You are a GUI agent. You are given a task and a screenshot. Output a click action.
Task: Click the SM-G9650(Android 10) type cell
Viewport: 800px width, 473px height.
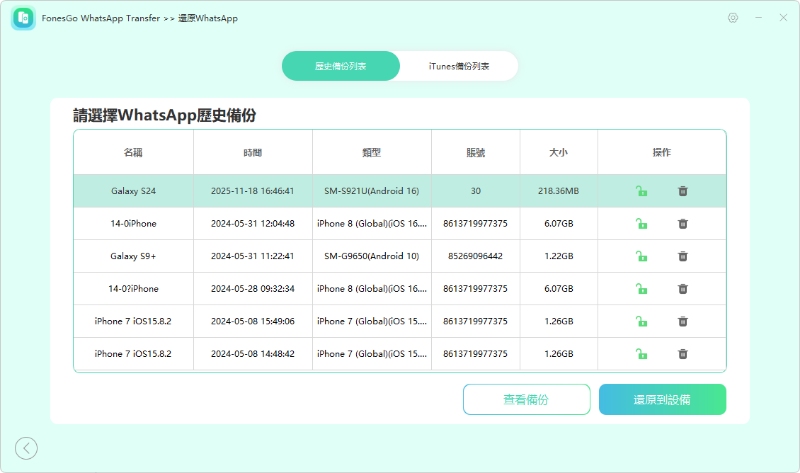[x=371, y=256]
